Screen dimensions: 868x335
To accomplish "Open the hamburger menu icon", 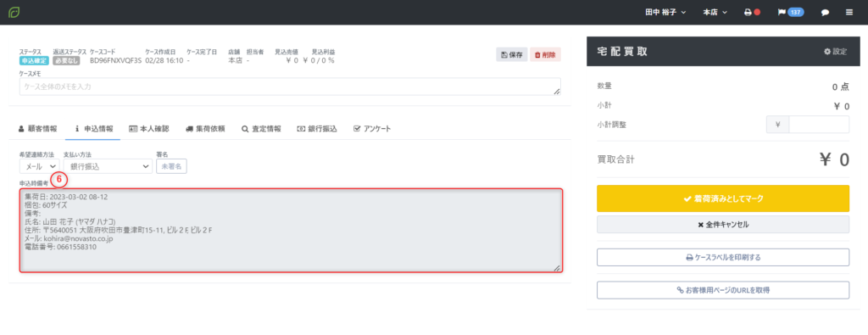I will [849, 12].
